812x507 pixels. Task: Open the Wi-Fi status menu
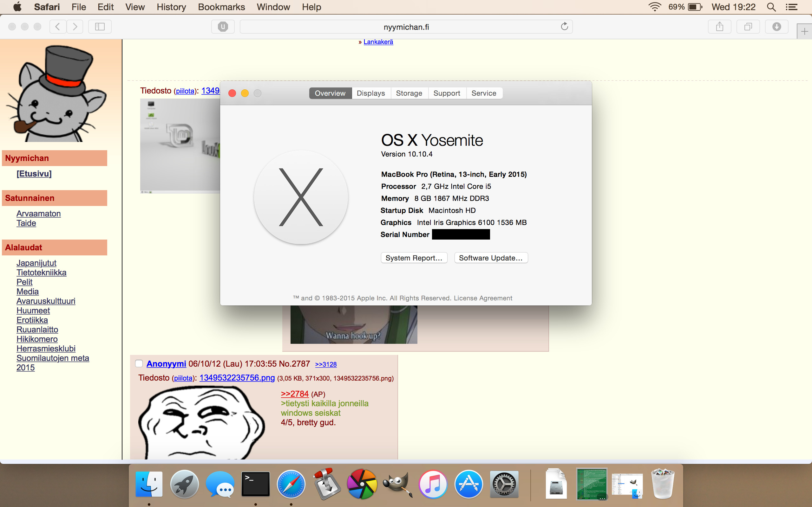[x=654, y=7]
